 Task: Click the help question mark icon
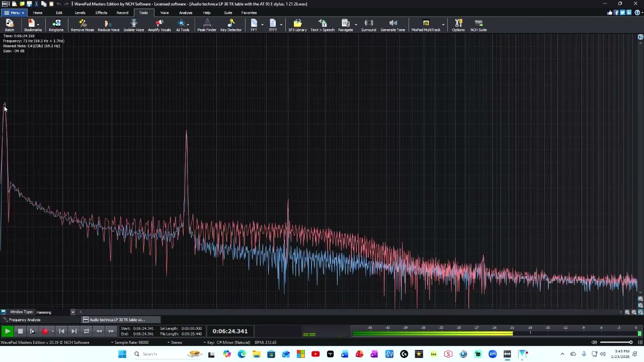pos(637,13)
